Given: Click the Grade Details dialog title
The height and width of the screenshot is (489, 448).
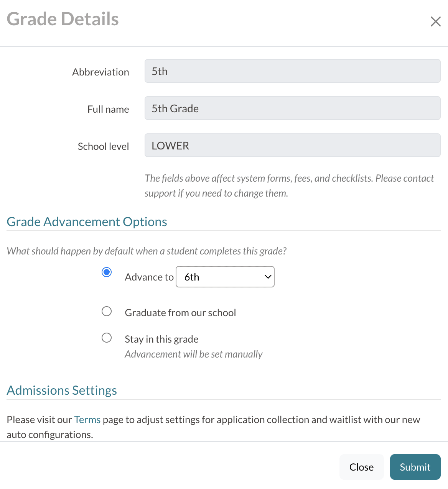Looking at the screenshot, I should (63, 19).
